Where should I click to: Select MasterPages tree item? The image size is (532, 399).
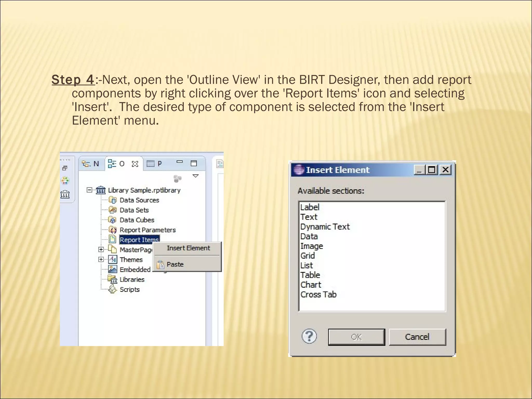(x=136, y=250)
